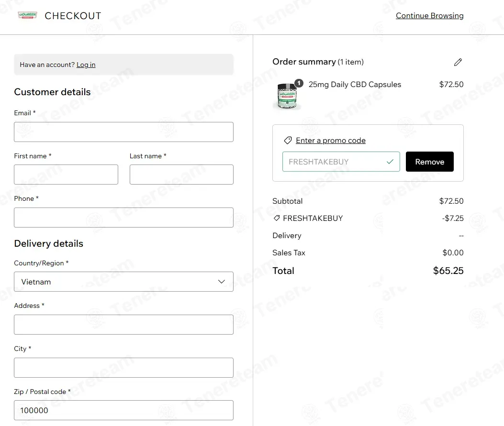Focus the Email input field

pyautogui.click(x=123, y=131)
